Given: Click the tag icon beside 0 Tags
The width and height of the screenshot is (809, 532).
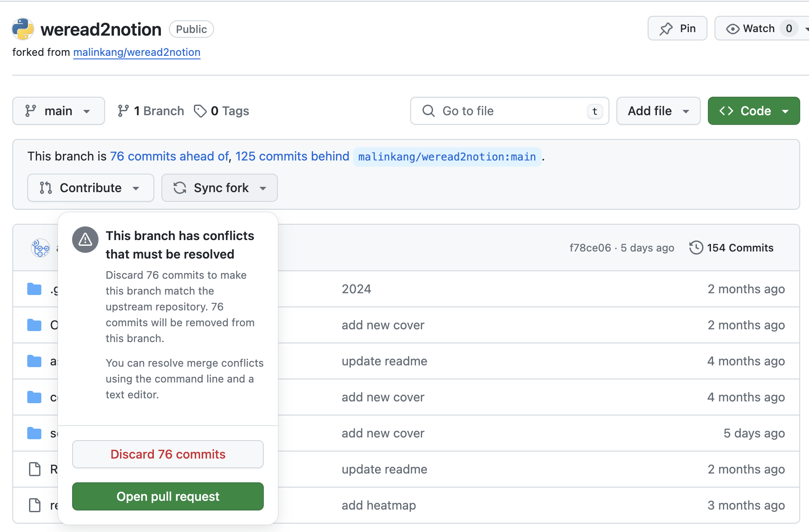Looking at the screenshot, I should (200, 111).
